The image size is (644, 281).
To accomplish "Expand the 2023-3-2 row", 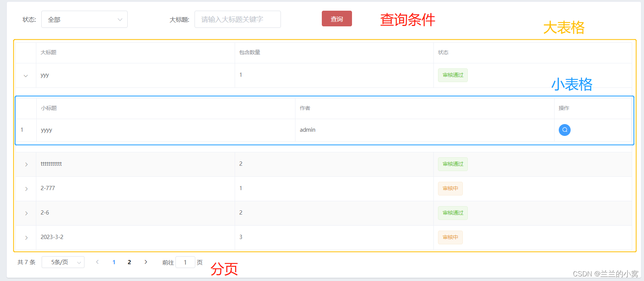I will pos(26,237).
